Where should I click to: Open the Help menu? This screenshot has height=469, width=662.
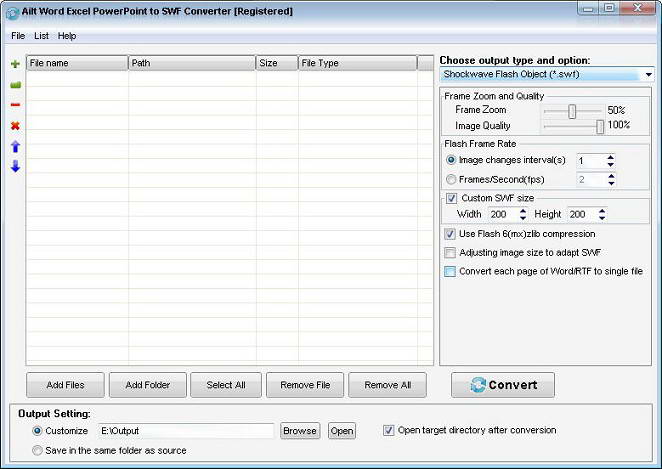(67, 36)
